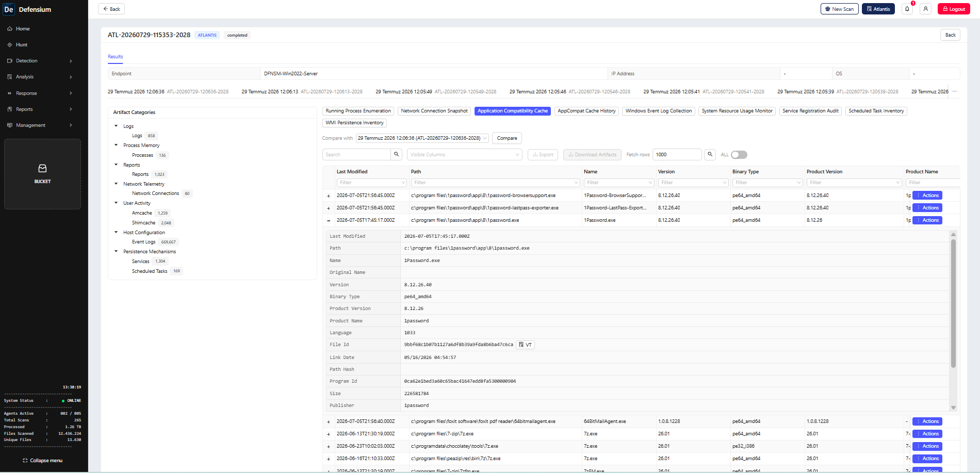Click the Compare button
This screenshot has height=473, width=980.
507,138
